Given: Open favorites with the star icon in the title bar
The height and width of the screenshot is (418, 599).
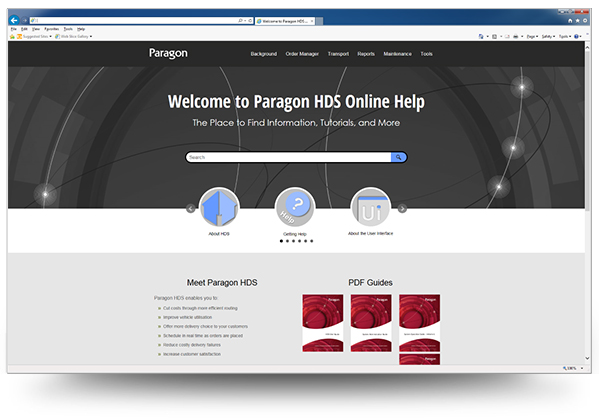Looking at the screenshot, I should (577, 21).
